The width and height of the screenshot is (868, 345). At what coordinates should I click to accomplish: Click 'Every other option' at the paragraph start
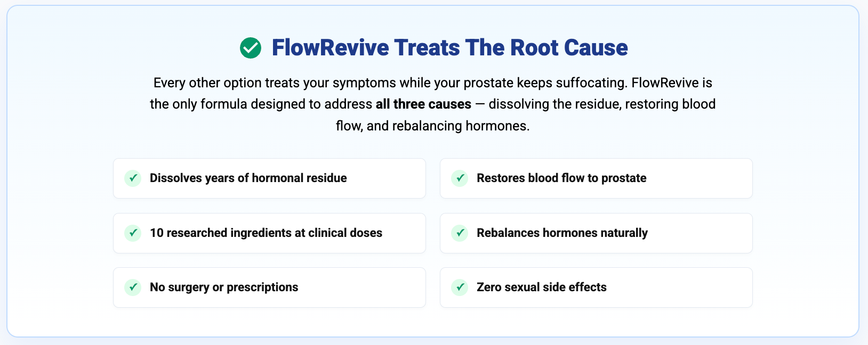[x=193, y=83]
